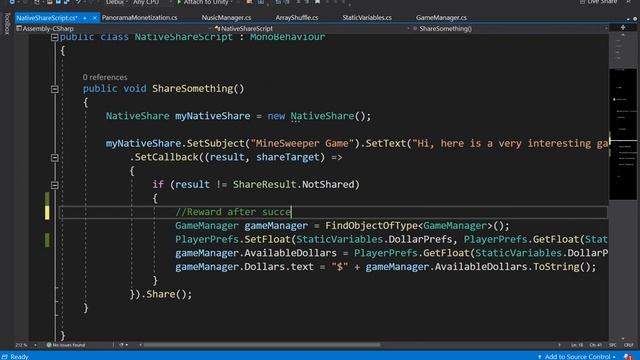Open the Debug configuration dropdown

[116, 2]
